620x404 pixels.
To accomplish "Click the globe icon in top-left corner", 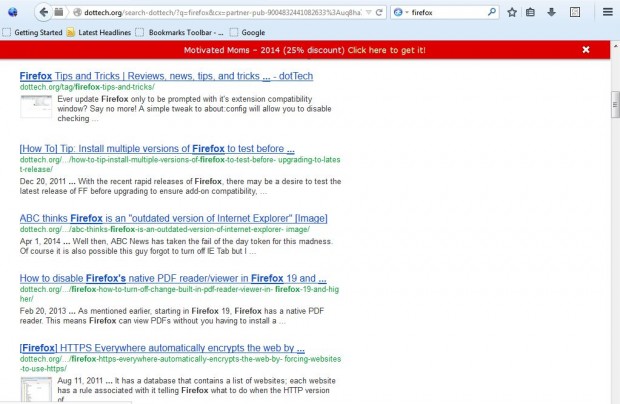I will point(13,12).
